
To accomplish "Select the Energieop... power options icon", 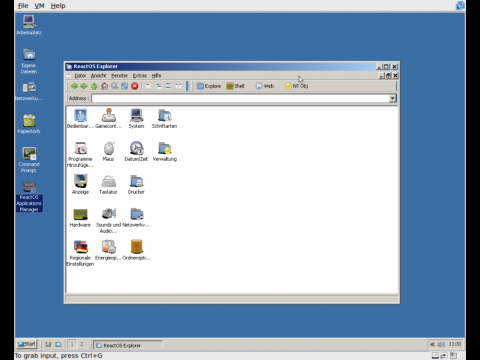I will (108, 250).
